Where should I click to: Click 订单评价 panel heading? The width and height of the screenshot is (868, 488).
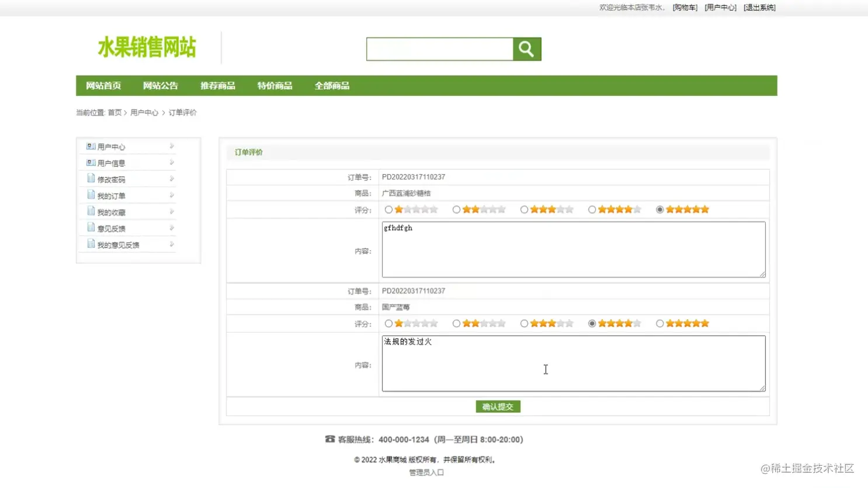pos(249,153)
